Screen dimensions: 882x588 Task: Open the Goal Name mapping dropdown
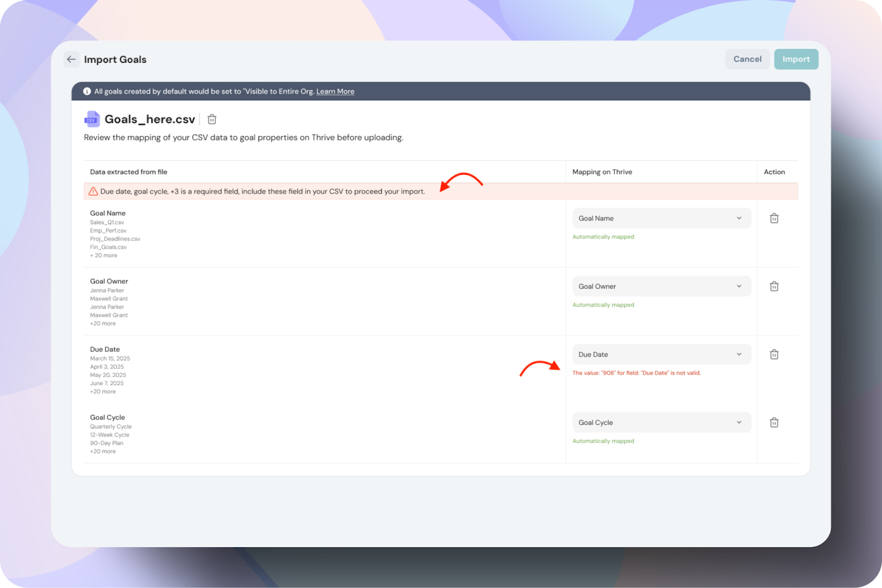pyautogui.click(x=661, y=218)
